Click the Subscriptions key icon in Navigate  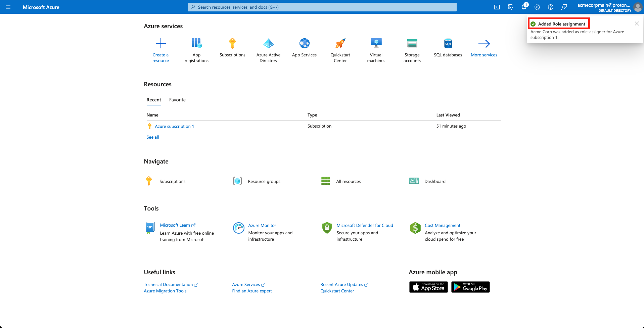149,181
